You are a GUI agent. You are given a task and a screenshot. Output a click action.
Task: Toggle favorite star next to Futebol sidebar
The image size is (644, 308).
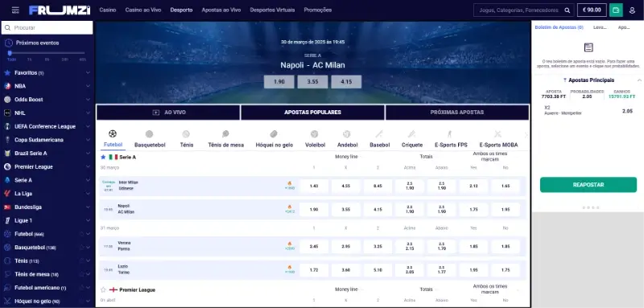click(81, 234)
